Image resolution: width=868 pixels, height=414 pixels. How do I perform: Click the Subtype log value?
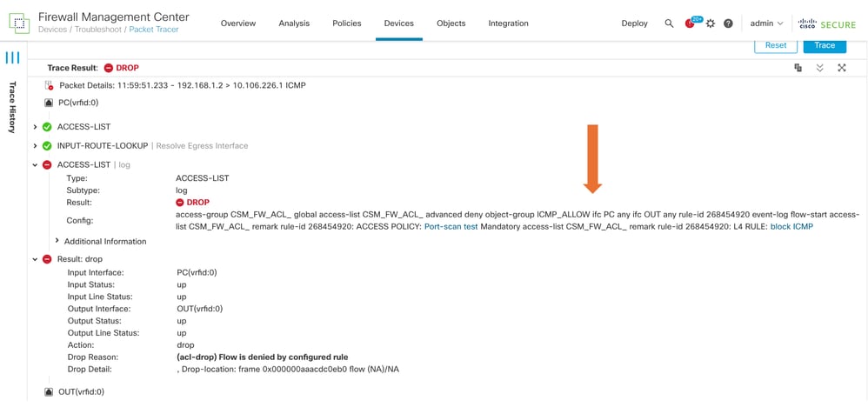click(x=182, y=190)
